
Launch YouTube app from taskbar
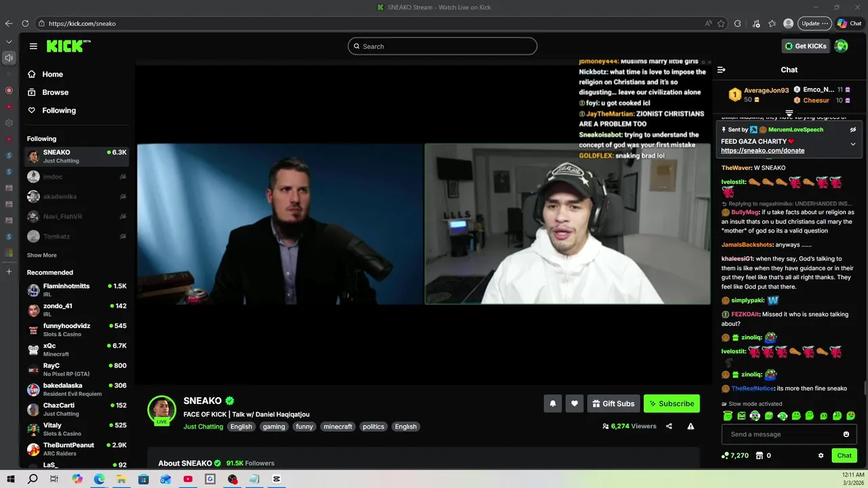tap(188, 479)
